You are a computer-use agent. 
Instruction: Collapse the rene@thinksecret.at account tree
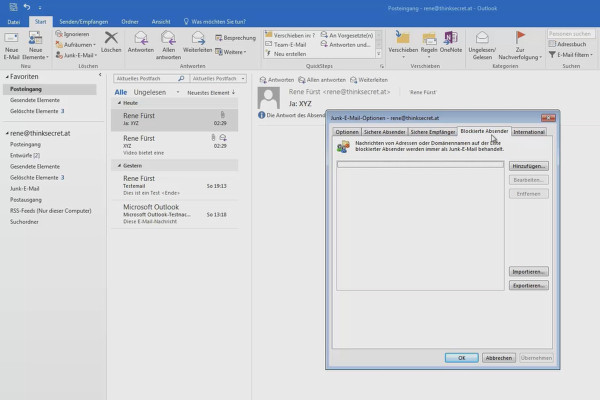pos(7,134)
